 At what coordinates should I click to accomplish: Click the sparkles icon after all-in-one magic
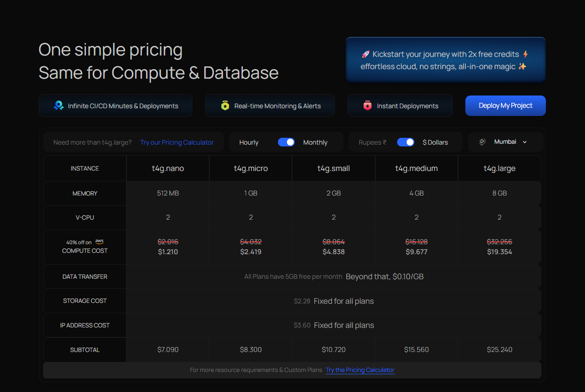point(522,66)
